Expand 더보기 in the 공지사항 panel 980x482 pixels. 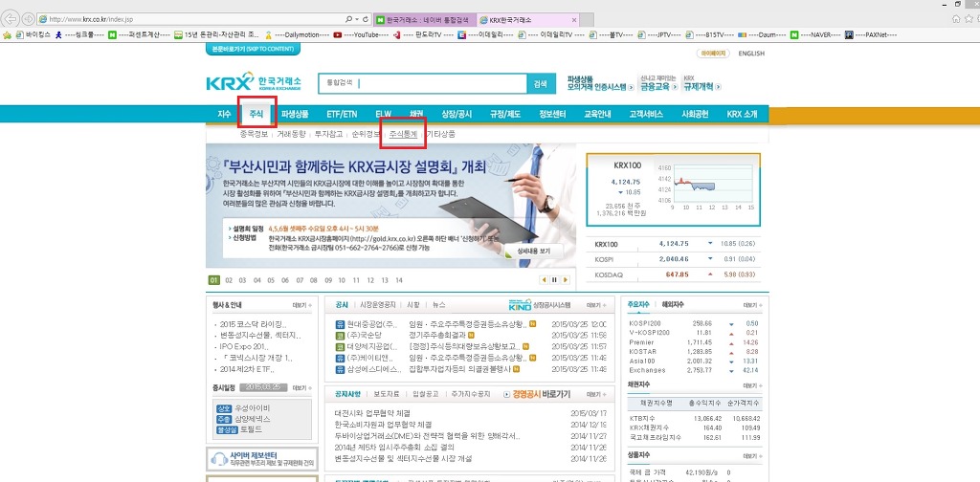point(595,395)
